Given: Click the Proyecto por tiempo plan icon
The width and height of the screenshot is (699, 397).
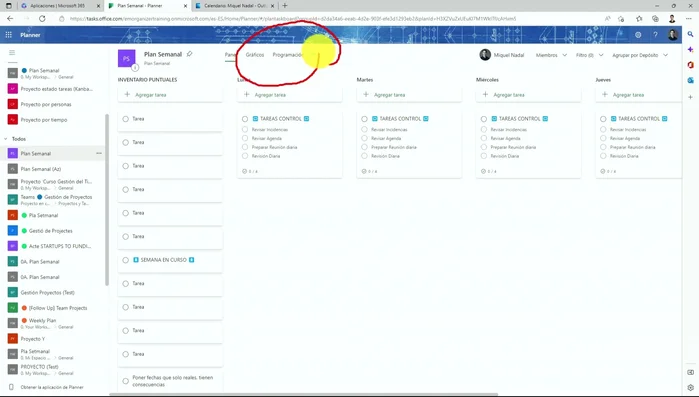Looking at the screenshot, I should coord(13,119).
